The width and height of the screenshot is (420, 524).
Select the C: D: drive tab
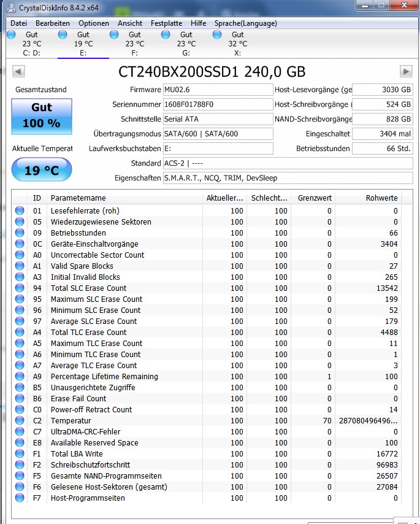point(32,44)
